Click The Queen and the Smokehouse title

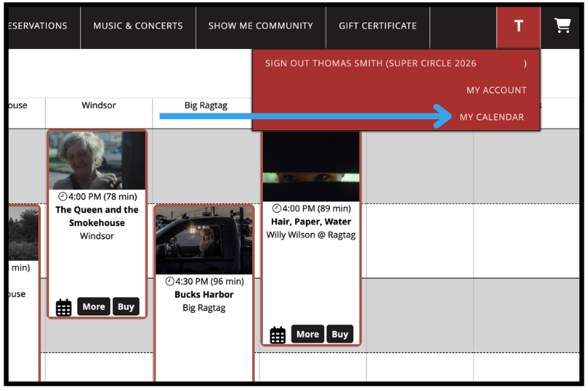point(97,216)
